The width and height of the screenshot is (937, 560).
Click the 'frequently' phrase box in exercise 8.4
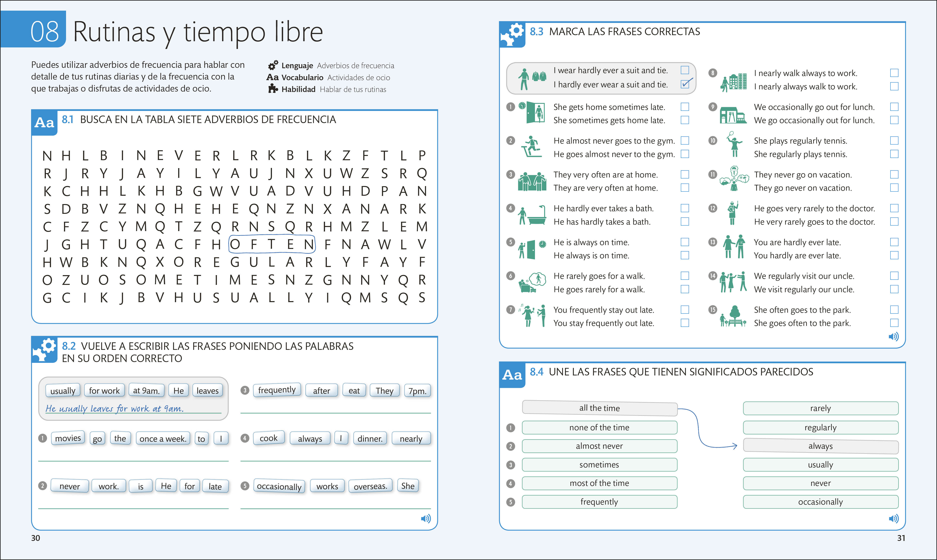pyautogui.click(x=600, y=502)
